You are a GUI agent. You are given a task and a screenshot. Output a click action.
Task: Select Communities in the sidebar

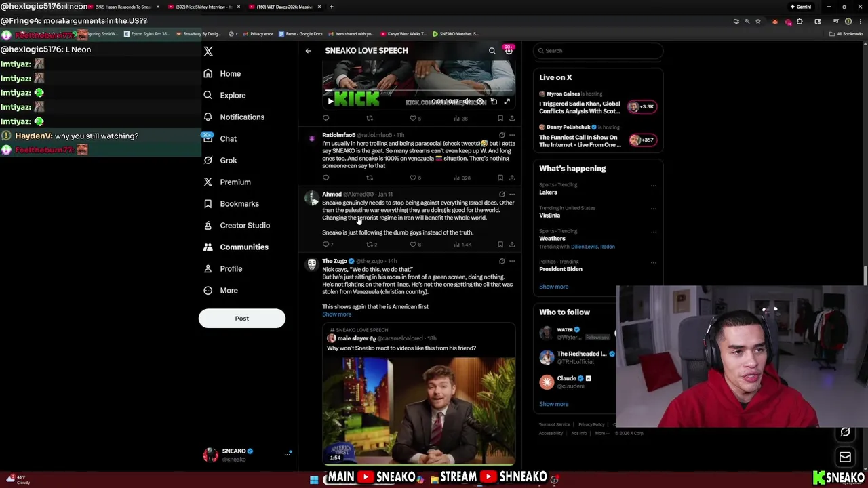point(235,247)
